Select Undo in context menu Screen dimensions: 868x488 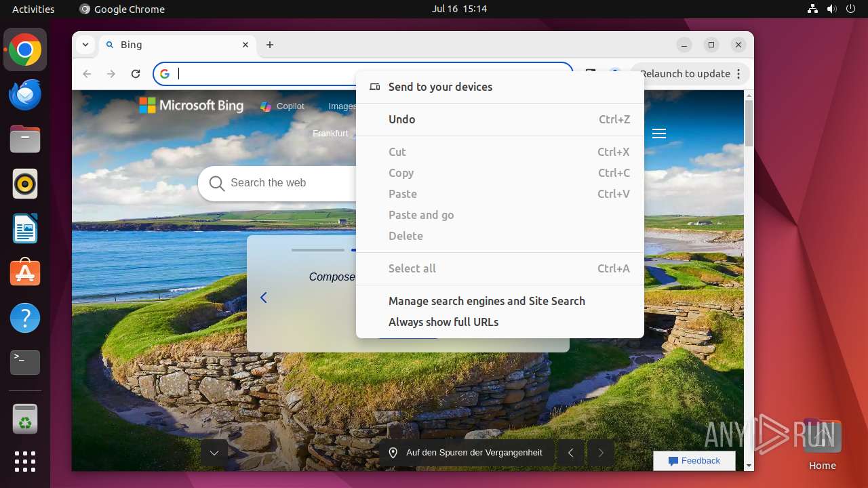[x=500, y=119]
